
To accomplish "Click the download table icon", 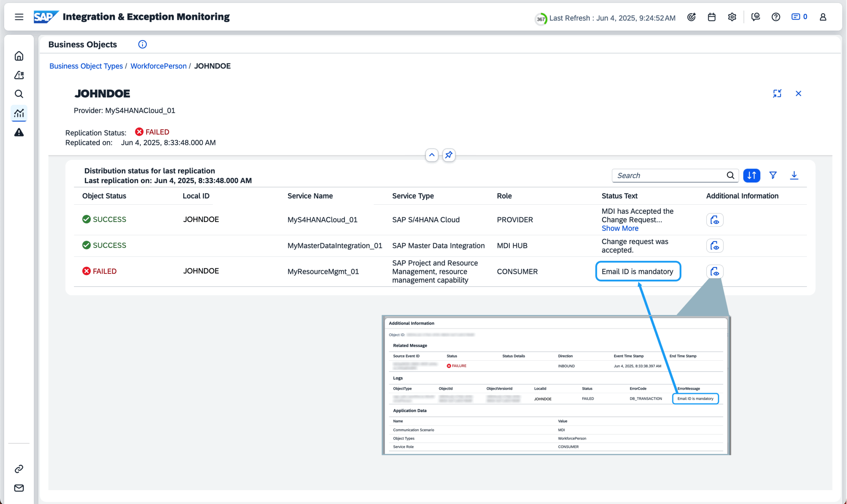I will (x=794, y=175).
